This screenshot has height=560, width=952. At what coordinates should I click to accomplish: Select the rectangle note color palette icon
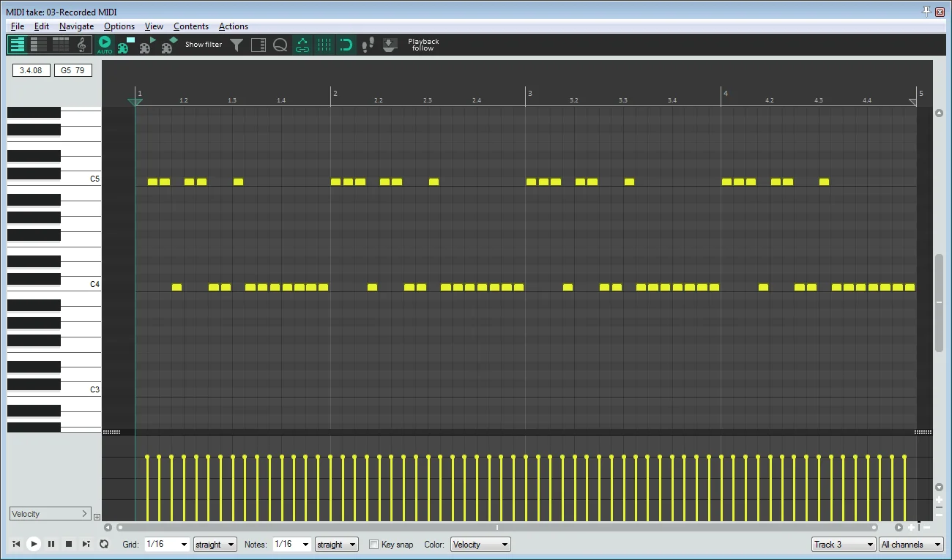coord(125,45)
